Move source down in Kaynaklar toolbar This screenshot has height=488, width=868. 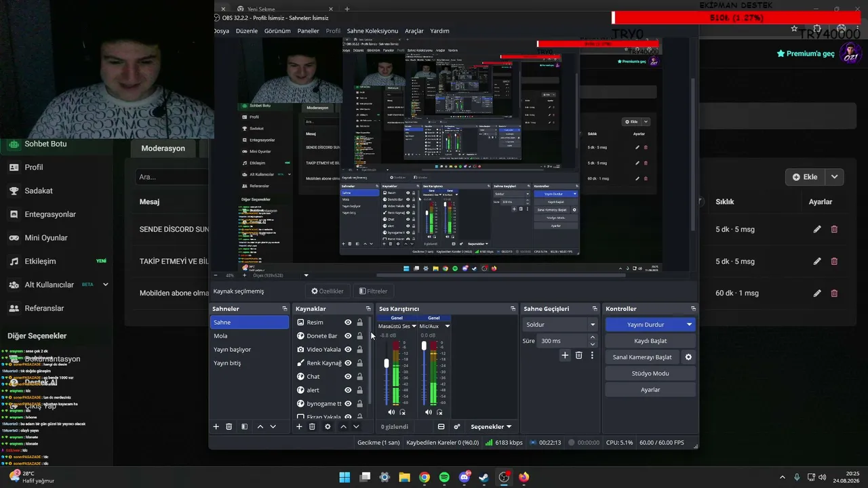(x=356, y=426)
